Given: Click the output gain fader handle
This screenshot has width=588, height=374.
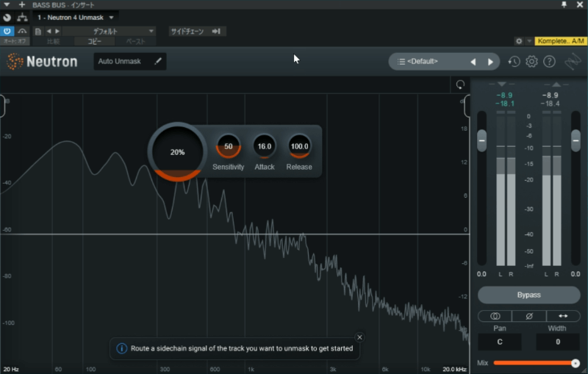Looking at the screenshot, I should pos(576,141).
